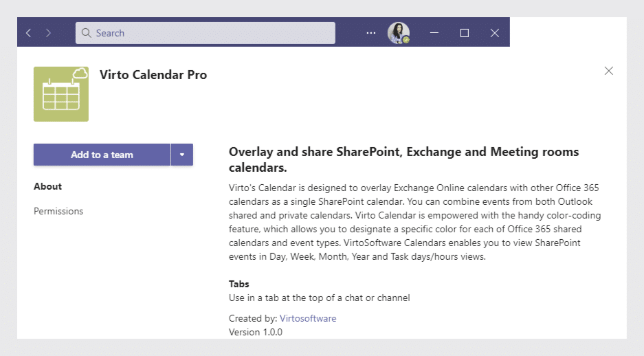
Task: Open the user profile avatar
Action: pos(398,33)
